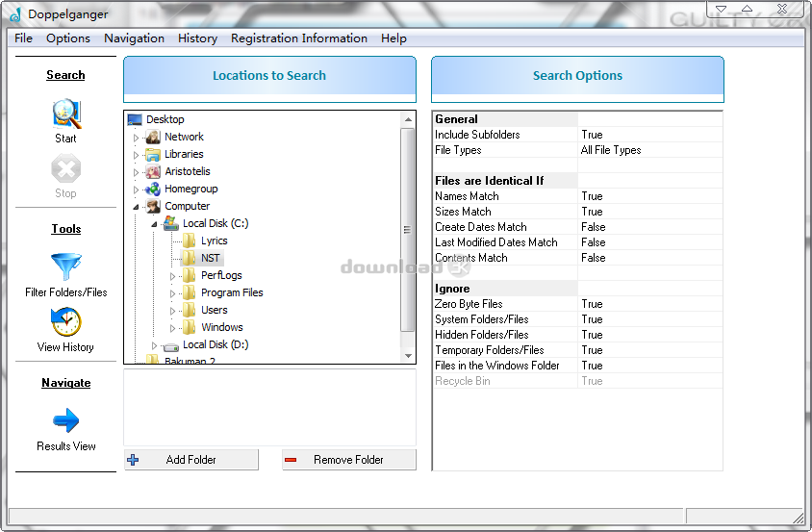Open View History clock icon
Viewport: 812px width, 532px height.
[x=66, y=321]
